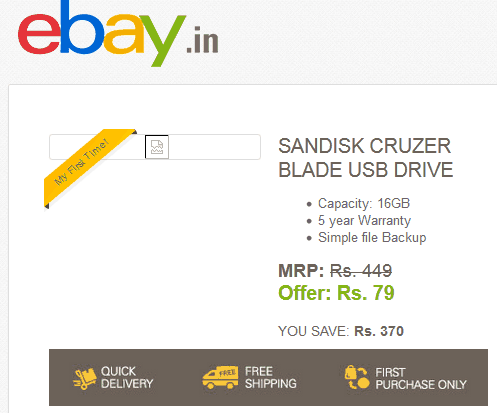Click the brown features banner bar
Screen dimensions: 497x413
268,377
